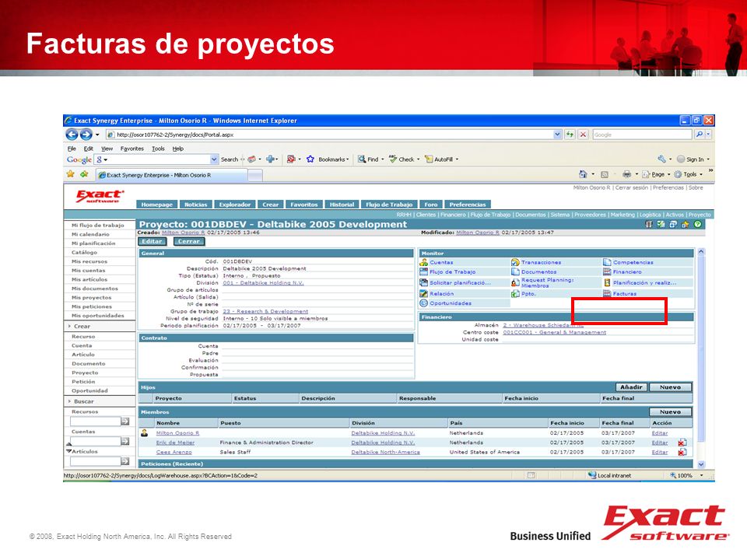Click the Add to Favorites green plus star
The height and width of the screenshot is (560, 747).
(x=84, y=174)
